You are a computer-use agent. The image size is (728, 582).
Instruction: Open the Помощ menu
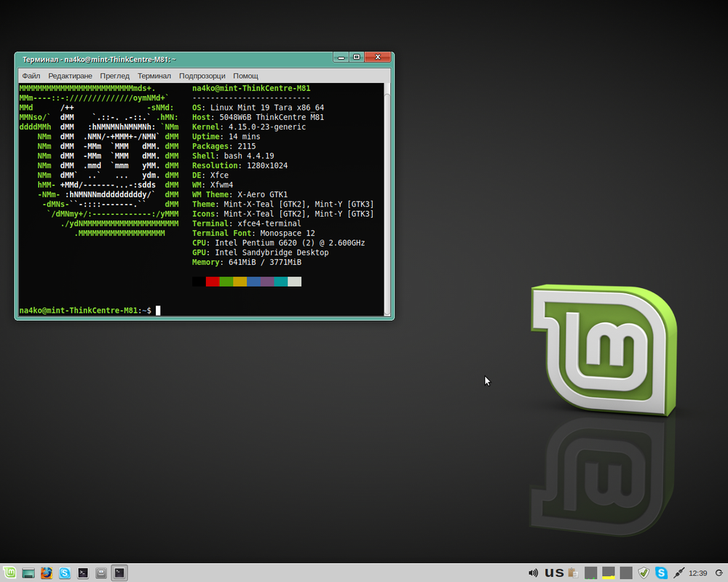coord(245,76)
